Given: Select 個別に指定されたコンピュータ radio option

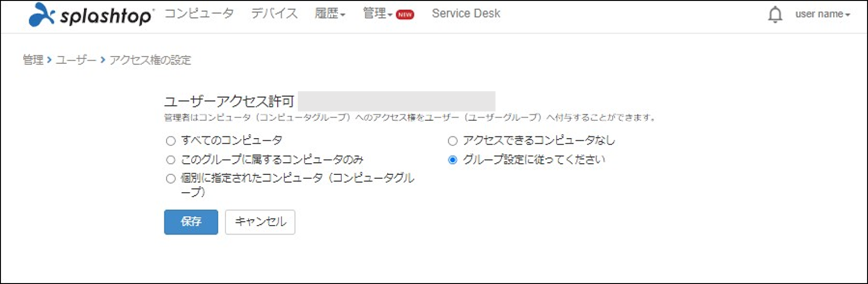Looking at the screenshot, I should [170, 179].
